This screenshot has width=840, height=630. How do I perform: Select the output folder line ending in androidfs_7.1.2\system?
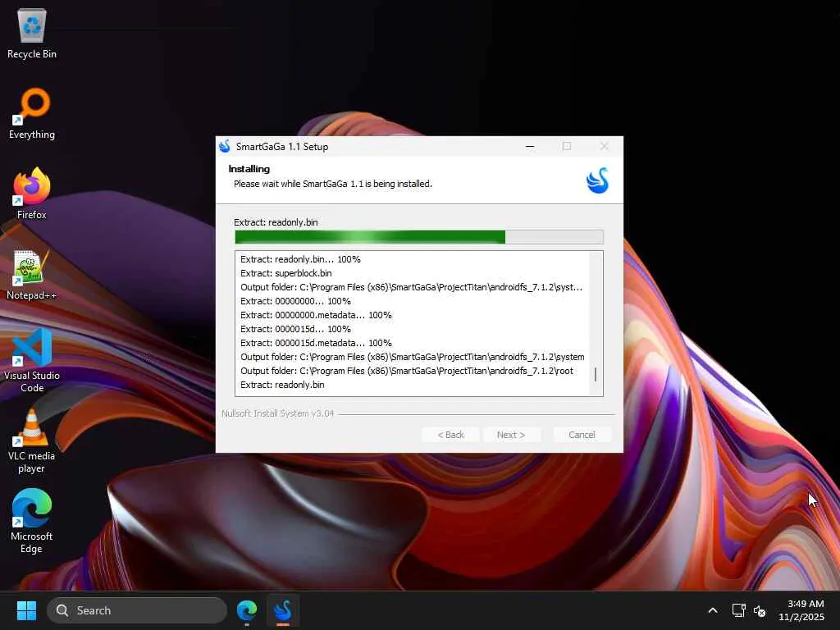413,357
